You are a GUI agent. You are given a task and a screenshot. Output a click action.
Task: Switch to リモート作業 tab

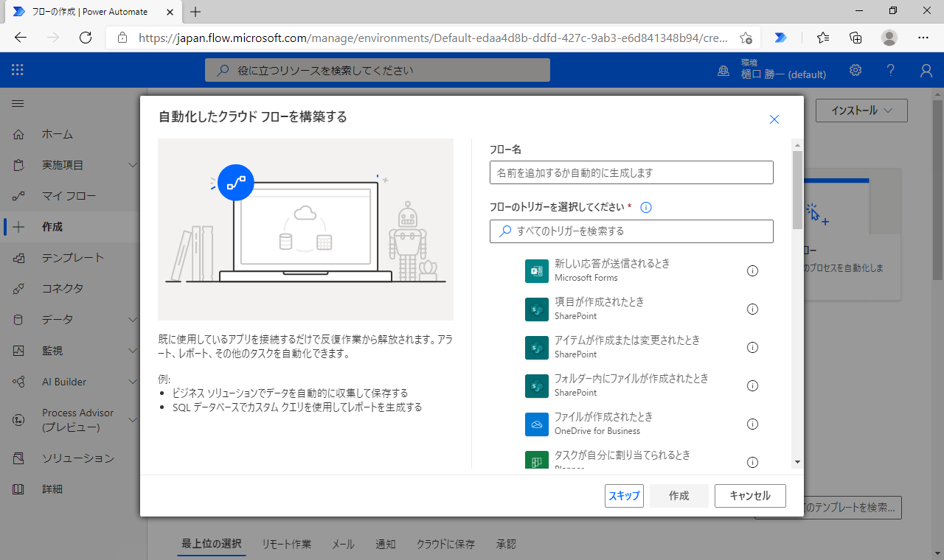[287, 544]
